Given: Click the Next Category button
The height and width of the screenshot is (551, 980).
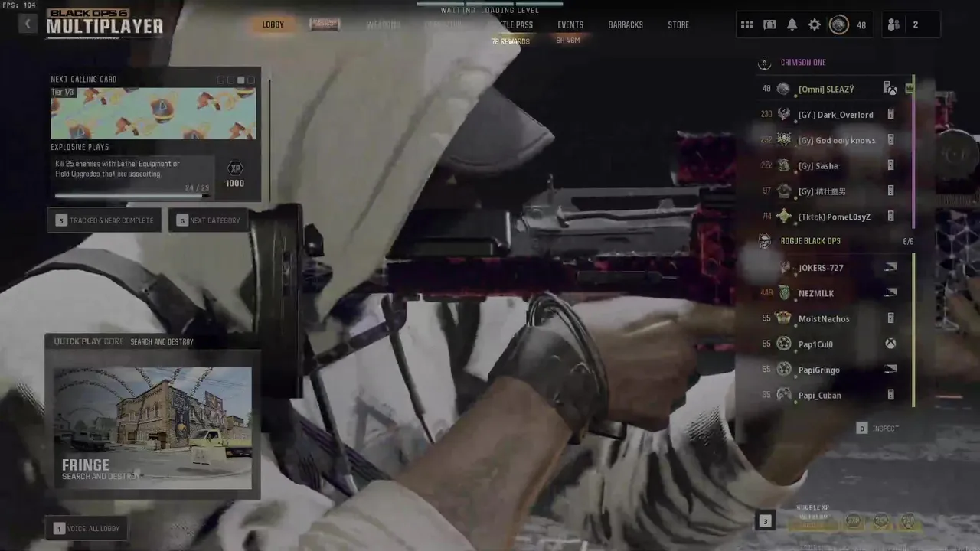Looking at the screenshot, I should [x=208, y=220].
